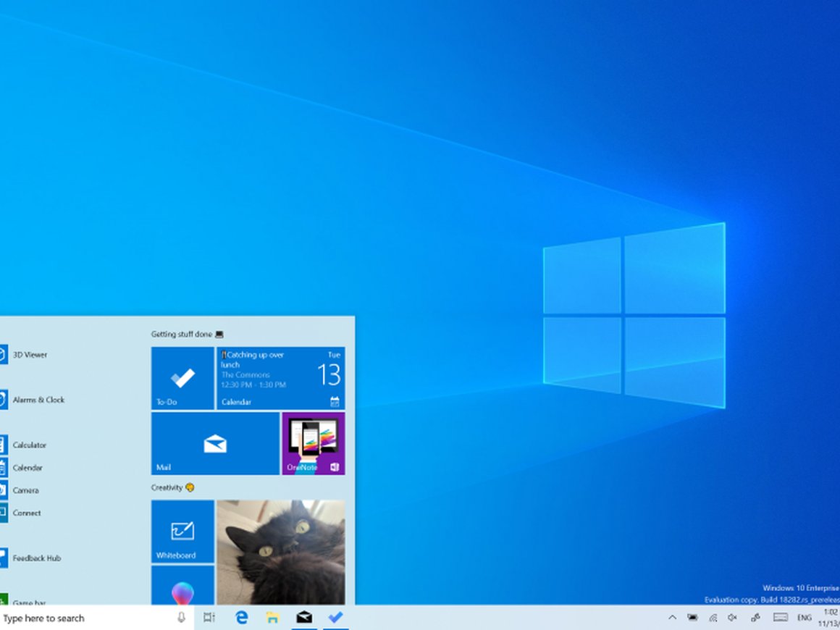
Task: Open Task View next to the search bar
Action: coord(209,618)
